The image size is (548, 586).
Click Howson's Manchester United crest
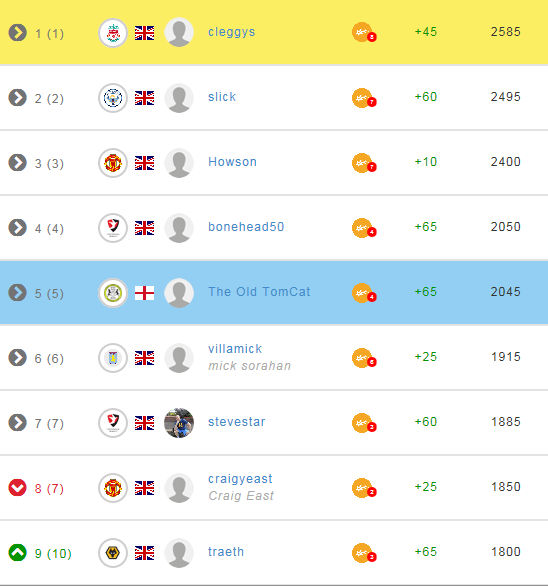pos(113,163)
